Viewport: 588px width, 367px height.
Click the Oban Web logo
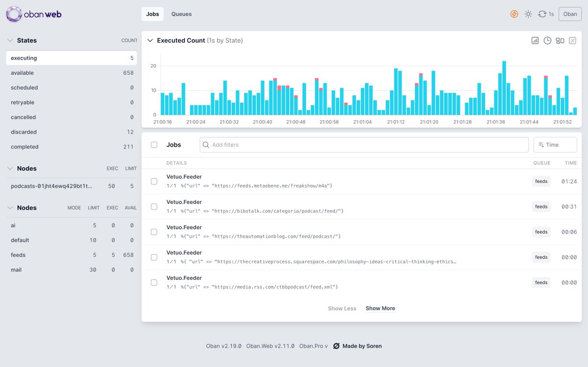click(x=34, y=14)
